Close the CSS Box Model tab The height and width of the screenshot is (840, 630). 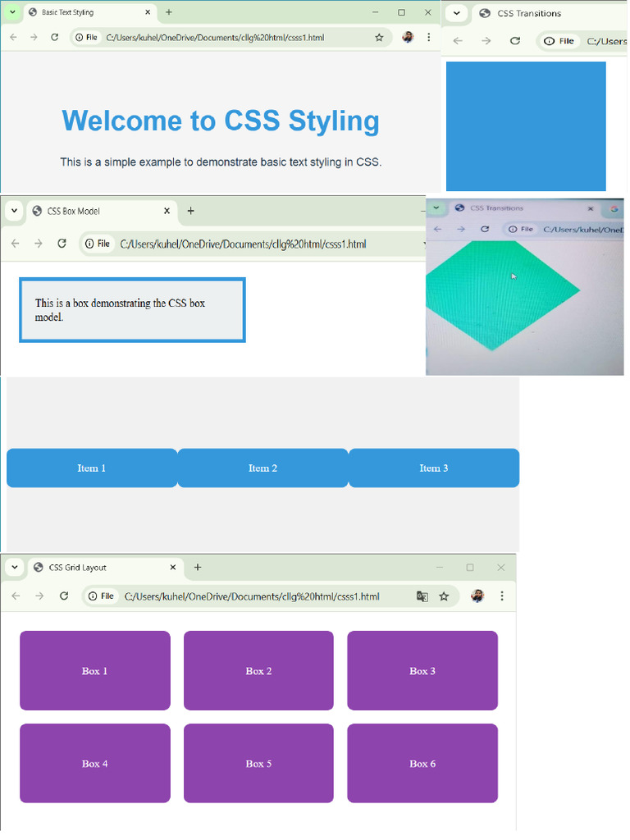[x=167, y=211]
